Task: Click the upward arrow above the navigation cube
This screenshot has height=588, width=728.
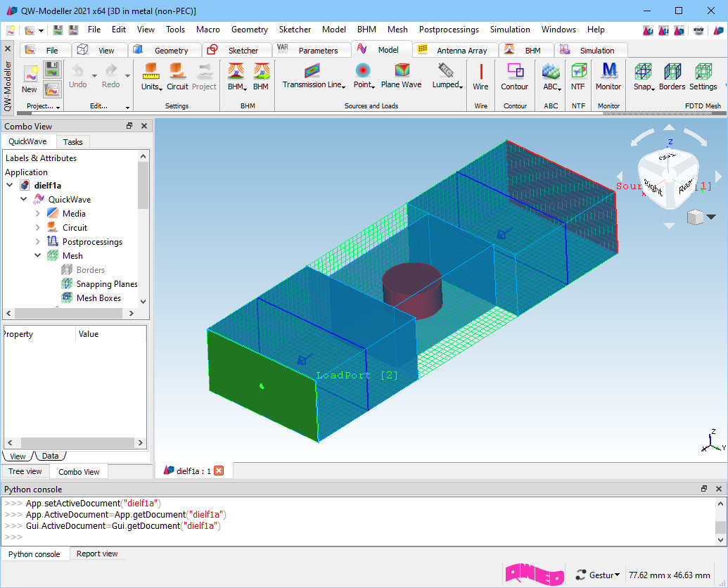Action: pos(669,127)
